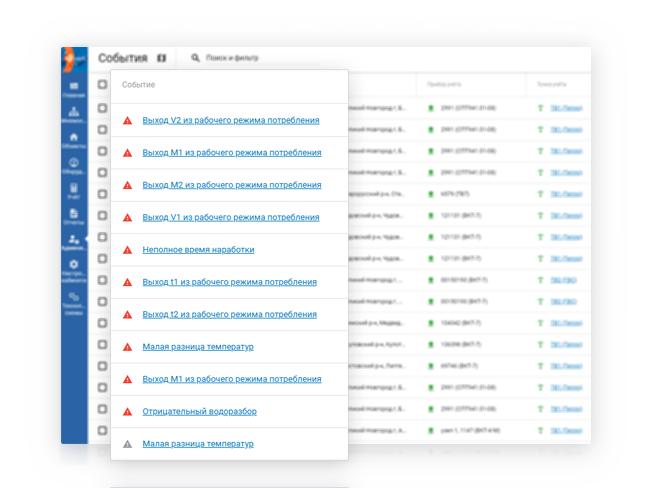Click the События page title
The image size is (650, 488).
point(123,58)
